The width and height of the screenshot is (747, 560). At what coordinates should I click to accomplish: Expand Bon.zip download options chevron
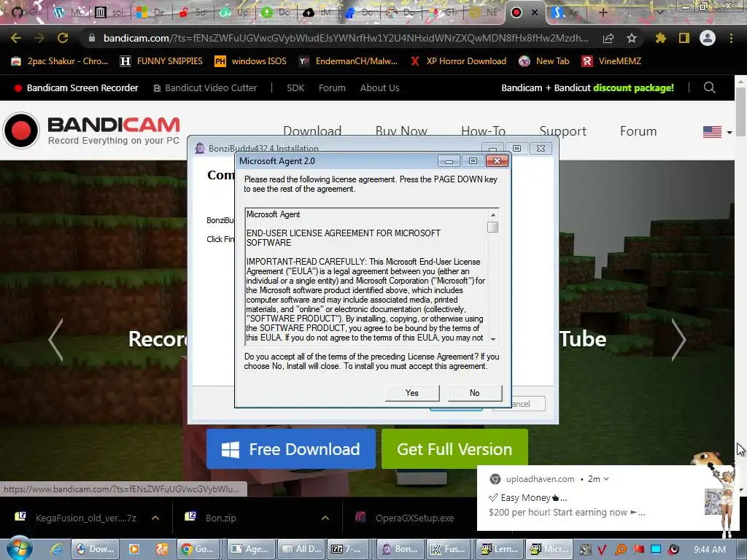tap(325, 518)
